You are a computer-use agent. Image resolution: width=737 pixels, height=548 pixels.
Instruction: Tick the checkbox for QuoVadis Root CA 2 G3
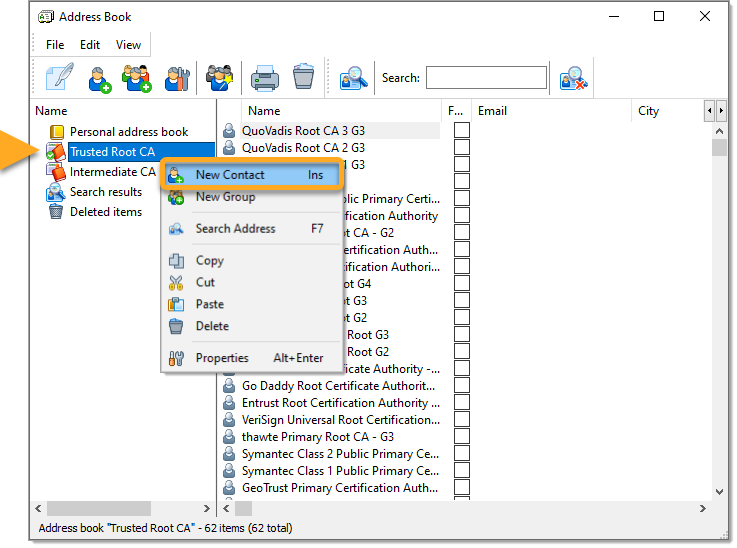click(461, 148)
